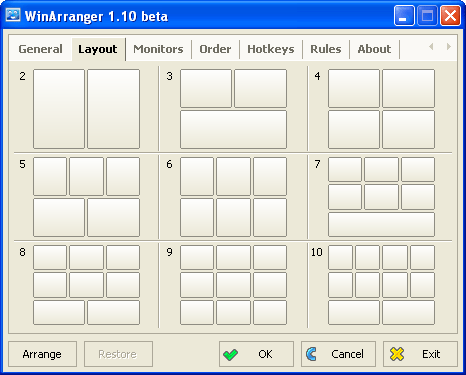Click the blue arrow icon on Cancel
This screenshot has height=375, width=466.
point(311,354)
